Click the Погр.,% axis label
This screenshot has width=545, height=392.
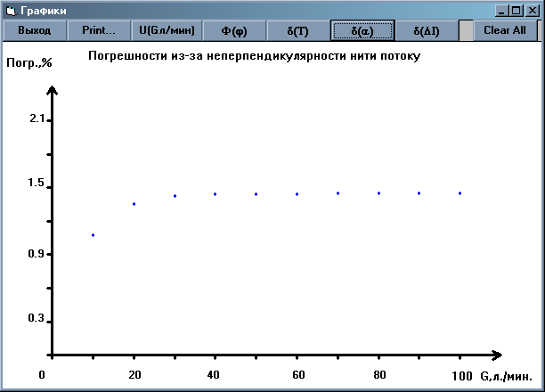point(29,63)
